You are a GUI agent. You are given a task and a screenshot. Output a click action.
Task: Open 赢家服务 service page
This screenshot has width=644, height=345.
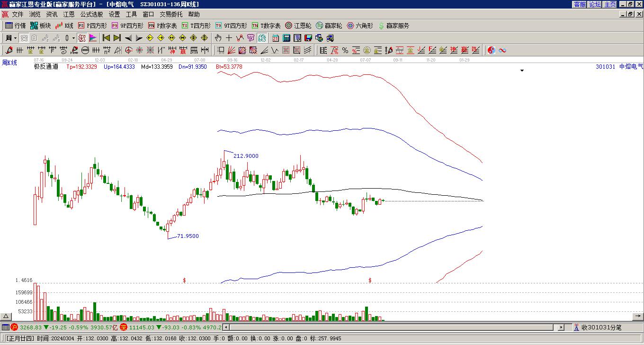tap(393, 26)
